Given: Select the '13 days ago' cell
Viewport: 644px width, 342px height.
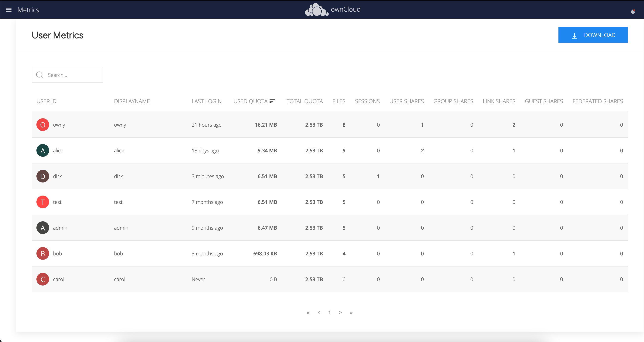Looking at the screenshot, I should click(205, 150).
